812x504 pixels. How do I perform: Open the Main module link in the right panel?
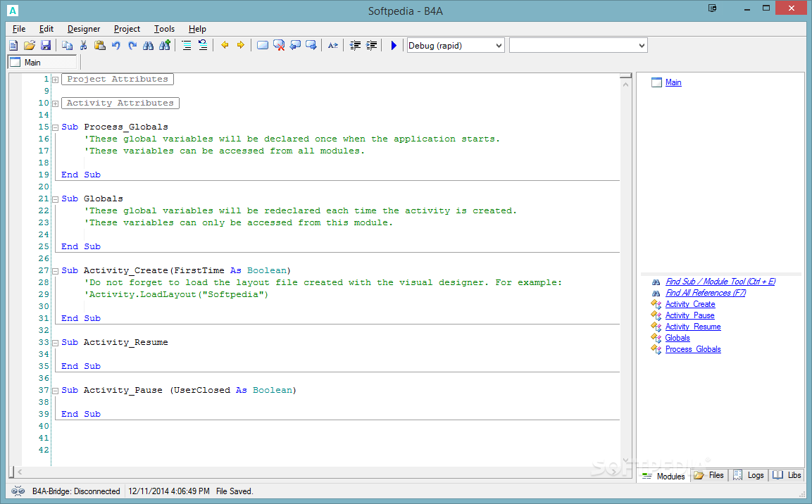(x=673, y=82)
